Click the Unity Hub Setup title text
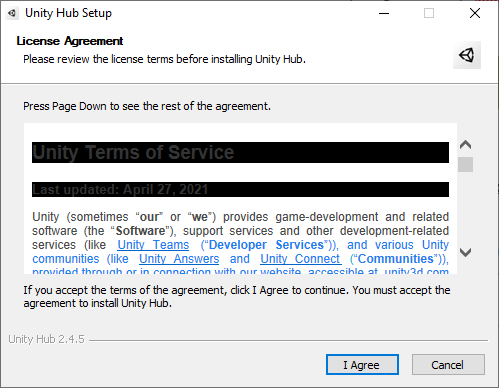The height and width of the screenshot is (388, 499). pyautogui.click(x=68, y=13)
